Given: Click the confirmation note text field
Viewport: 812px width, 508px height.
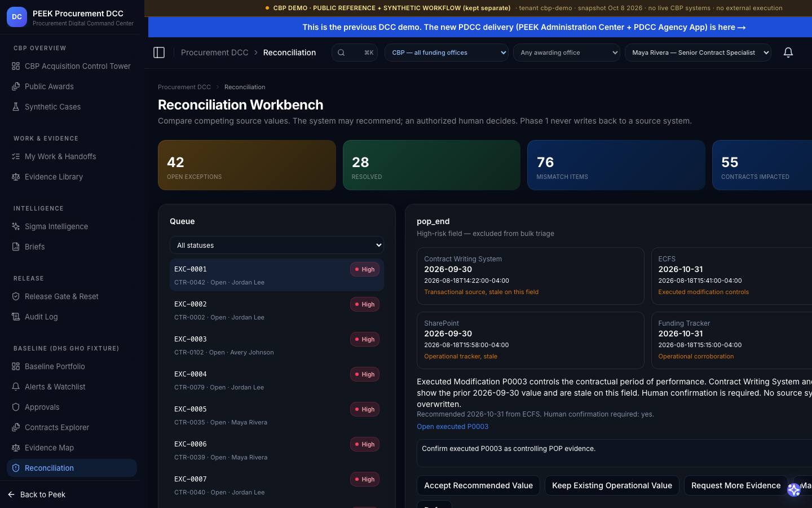Looking at the screenshot, I should [615, 453].
